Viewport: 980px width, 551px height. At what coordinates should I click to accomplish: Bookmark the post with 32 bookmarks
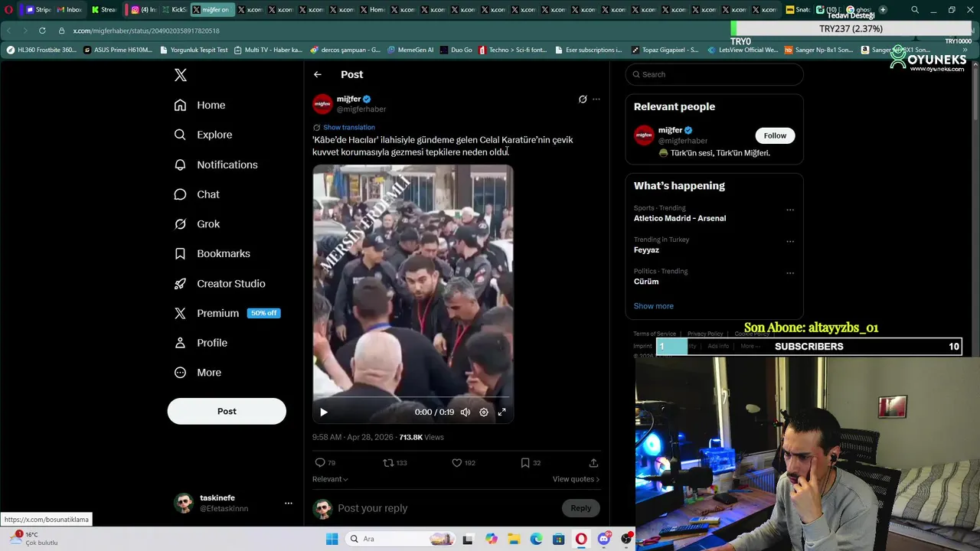(531, 463)
